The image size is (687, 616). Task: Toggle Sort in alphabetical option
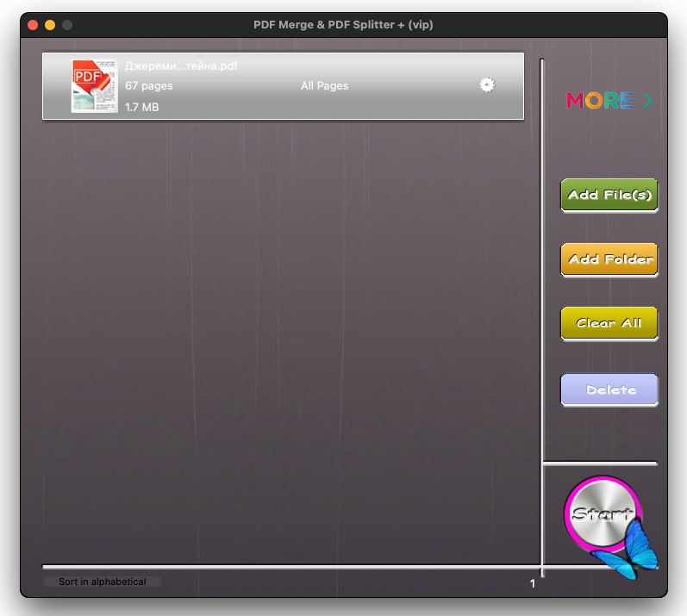(x=103, y=582)
